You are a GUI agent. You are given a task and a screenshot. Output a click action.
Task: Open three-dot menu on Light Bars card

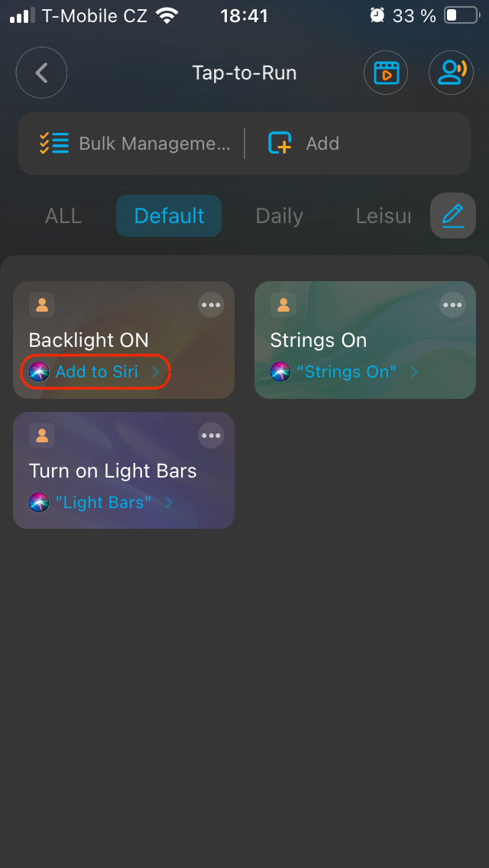tap(211, 436)
